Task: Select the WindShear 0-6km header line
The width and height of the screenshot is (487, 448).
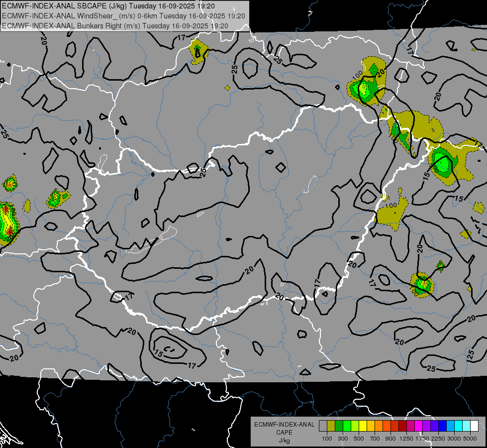Action: coord(123,16)
